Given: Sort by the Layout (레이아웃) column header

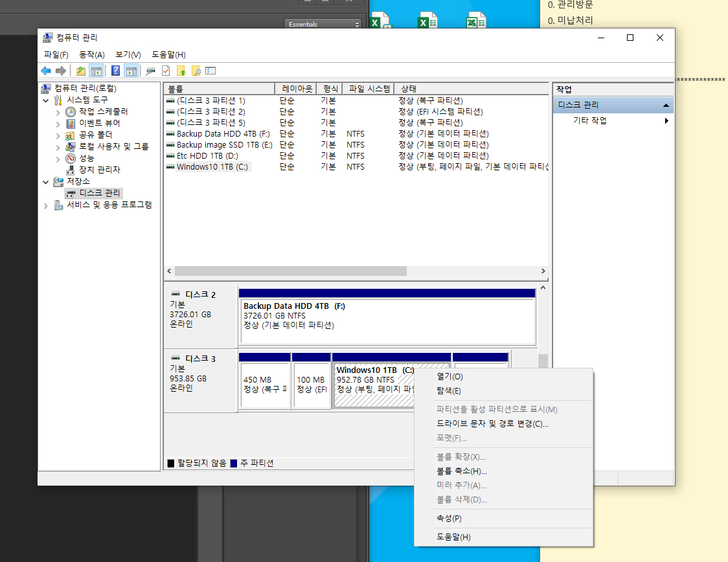Looking at the screenshot, I should pyautogui.click(x=296, y=89).
